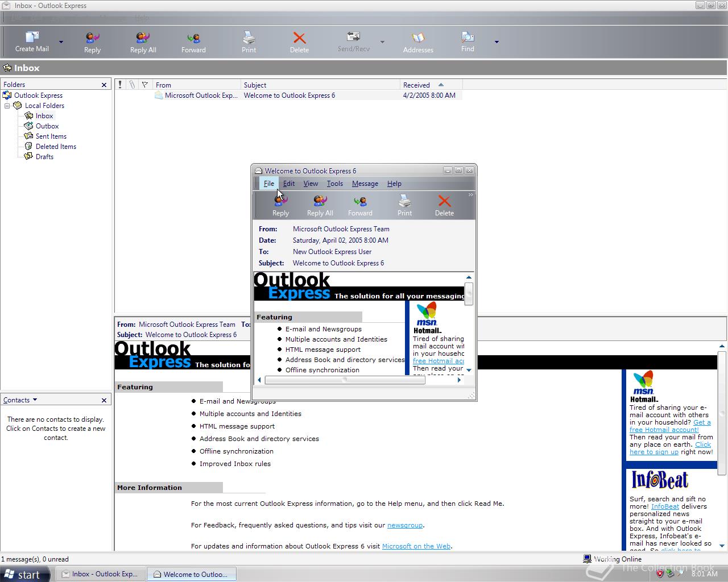
Task: Open Find dropdown arrow
Action: point(497,42)
